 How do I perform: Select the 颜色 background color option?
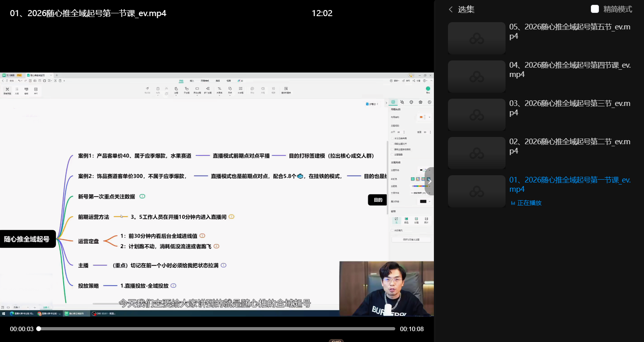tap(406, 220)
